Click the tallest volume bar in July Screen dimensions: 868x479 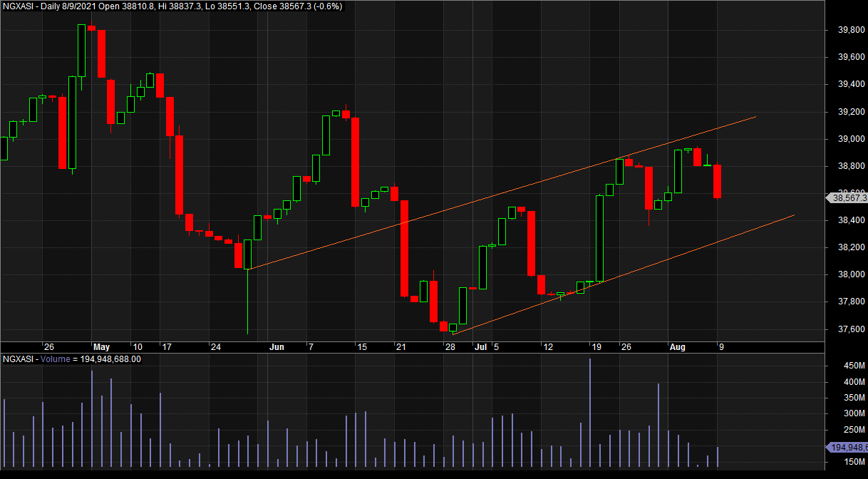(590, 413)
